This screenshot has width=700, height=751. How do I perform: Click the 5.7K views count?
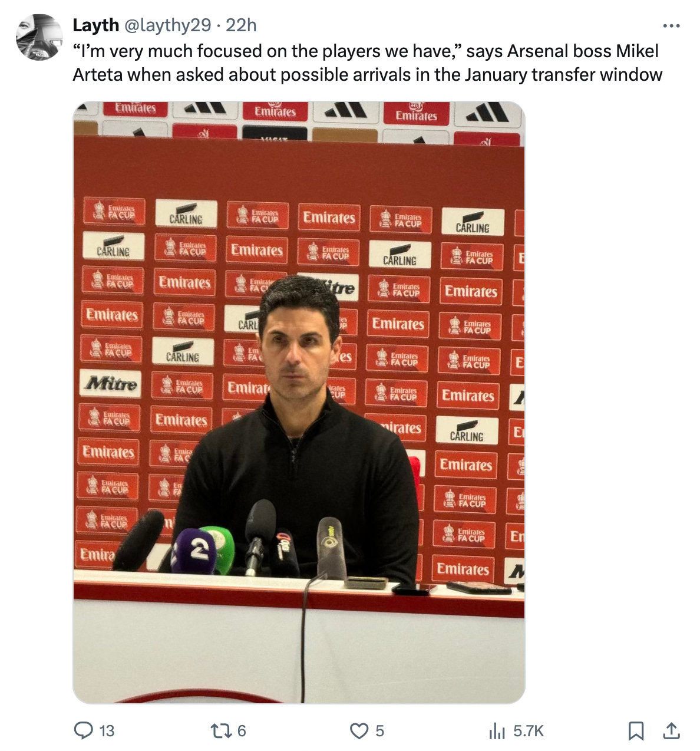click(528, 732)
